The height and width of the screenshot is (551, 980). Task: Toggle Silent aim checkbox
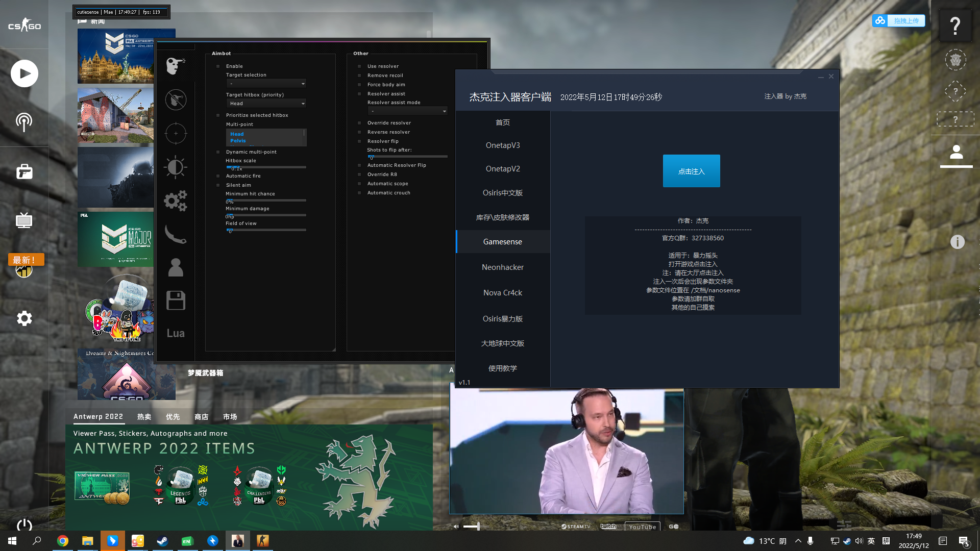[218, 185]
